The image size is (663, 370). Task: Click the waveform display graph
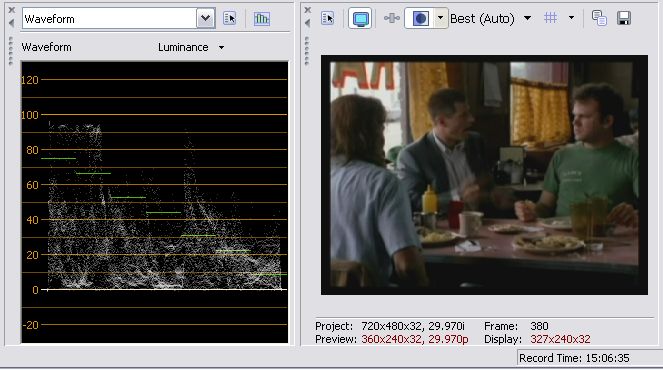pos(155,202)
